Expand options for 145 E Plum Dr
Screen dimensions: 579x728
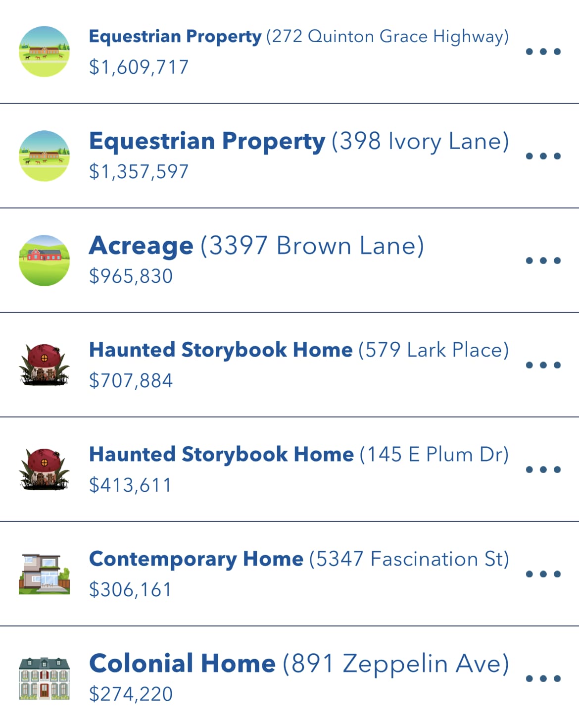[543, 469]
